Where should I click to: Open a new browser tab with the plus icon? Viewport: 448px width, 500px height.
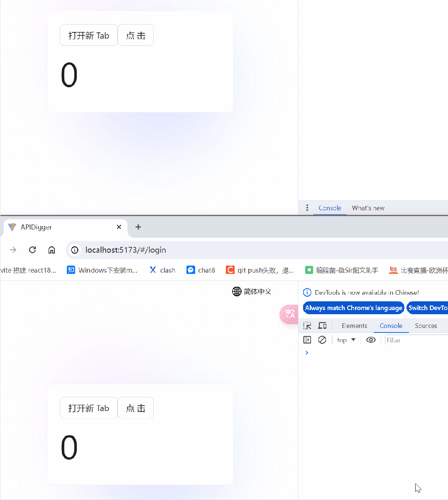[x=138, y=227]
